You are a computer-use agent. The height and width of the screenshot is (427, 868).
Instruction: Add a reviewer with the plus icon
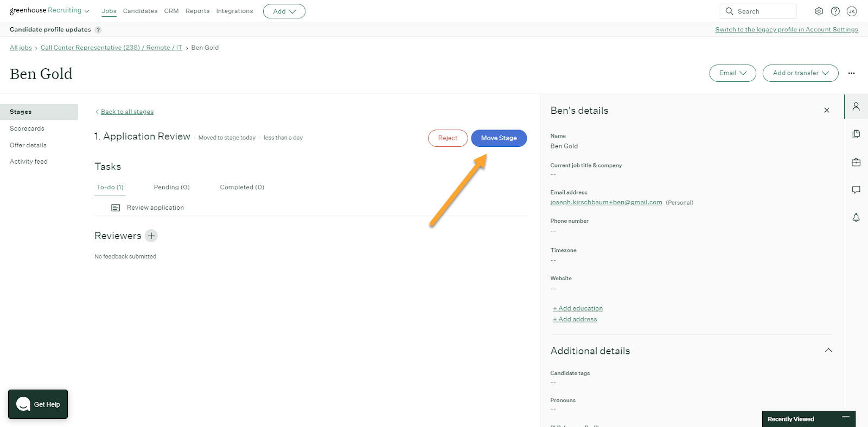(151, 236)
